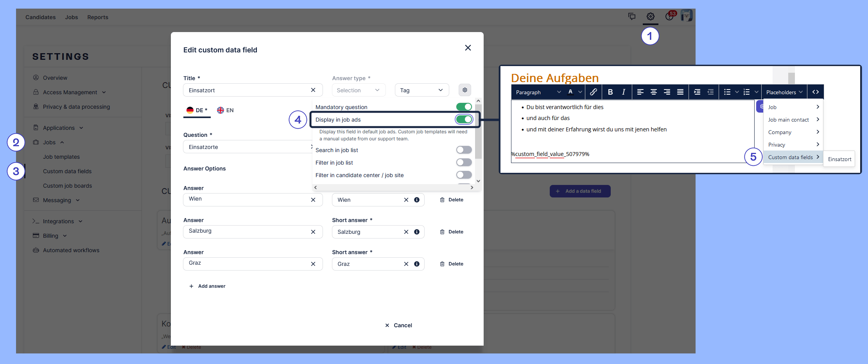
Task: Switch to the EN language tab
Action: (225, 110)
